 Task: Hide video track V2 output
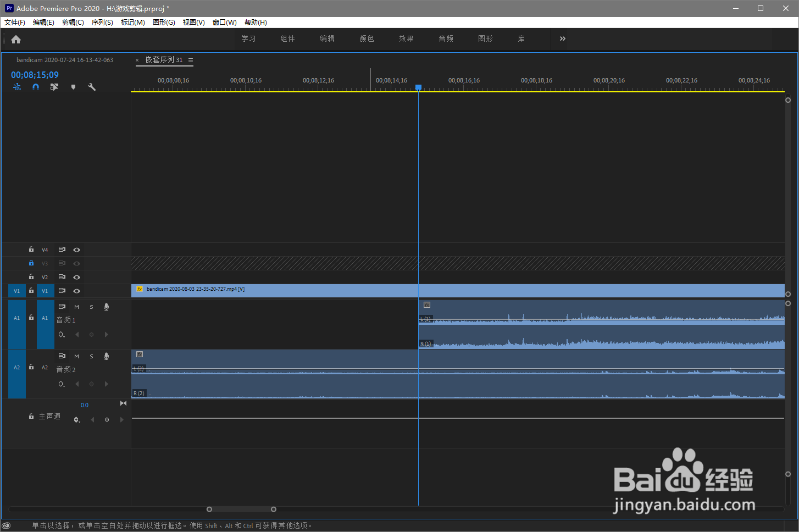click(x=77, y=277)
